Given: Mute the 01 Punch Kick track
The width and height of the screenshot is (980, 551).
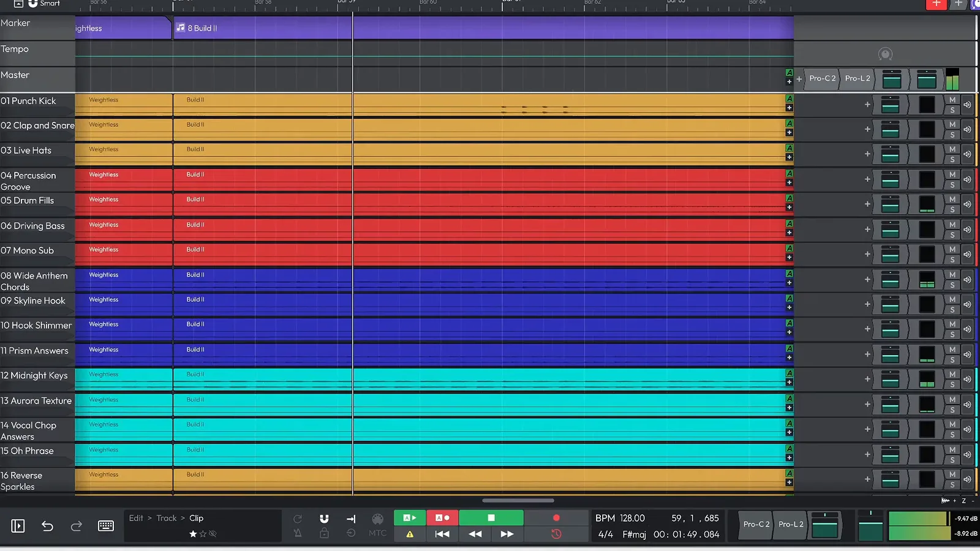Looking at the screenshot, I should [x=952, y=100].
